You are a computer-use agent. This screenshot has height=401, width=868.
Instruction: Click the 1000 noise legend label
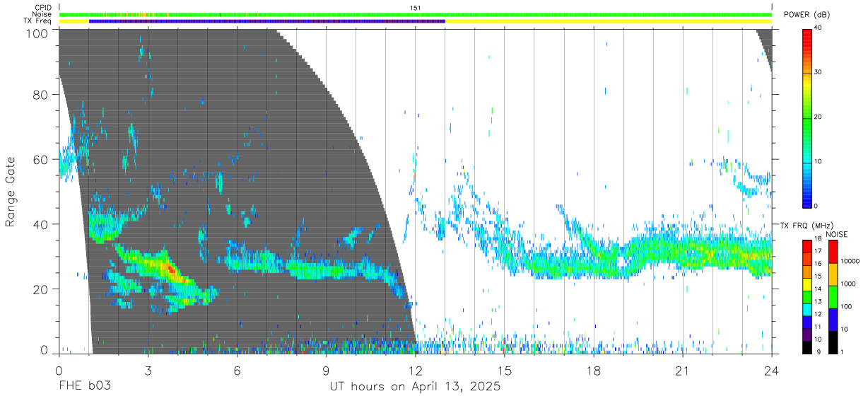(x=848, y=284)
